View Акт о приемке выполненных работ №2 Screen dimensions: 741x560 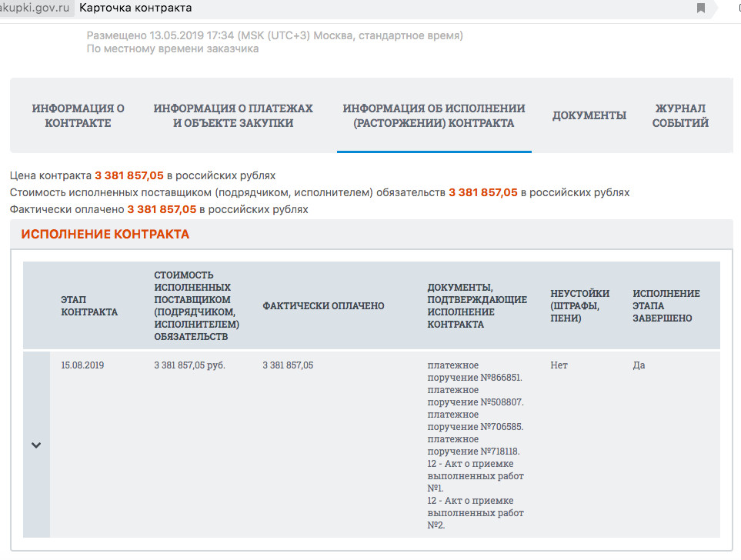click(x=475, y=512)
